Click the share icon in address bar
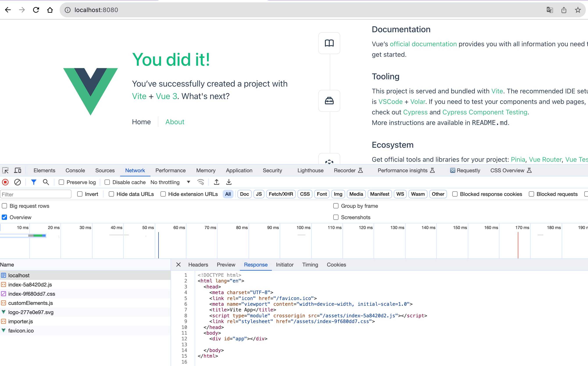The width and height of the screenshot is (588, 366). pyautogui.click(x=564, y=10)
